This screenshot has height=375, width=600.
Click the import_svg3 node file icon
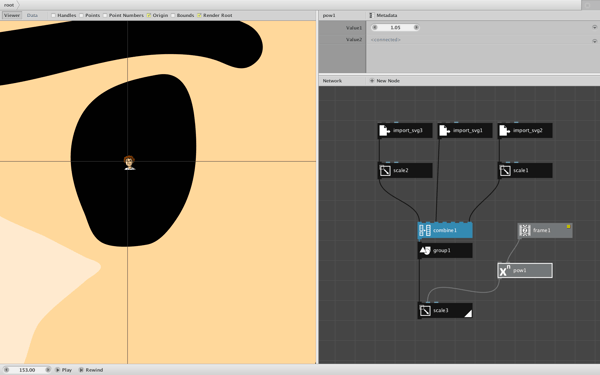coord(384,130)
